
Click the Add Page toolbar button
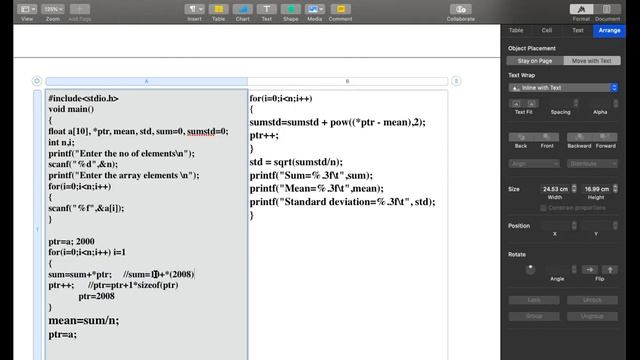pyautogui.click(x=80, y=9)
